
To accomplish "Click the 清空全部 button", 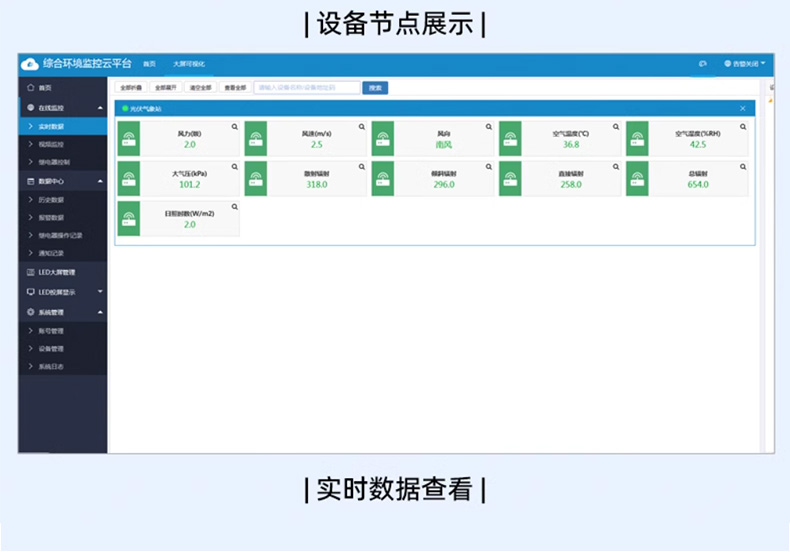I will (201, 88).
